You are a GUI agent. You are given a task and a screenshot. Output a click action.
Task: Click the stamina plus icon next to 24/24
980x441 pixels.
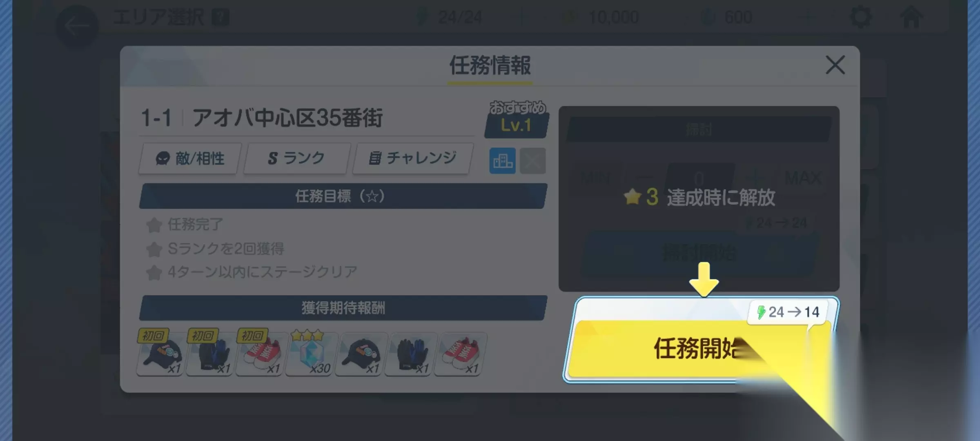point(521,17)
